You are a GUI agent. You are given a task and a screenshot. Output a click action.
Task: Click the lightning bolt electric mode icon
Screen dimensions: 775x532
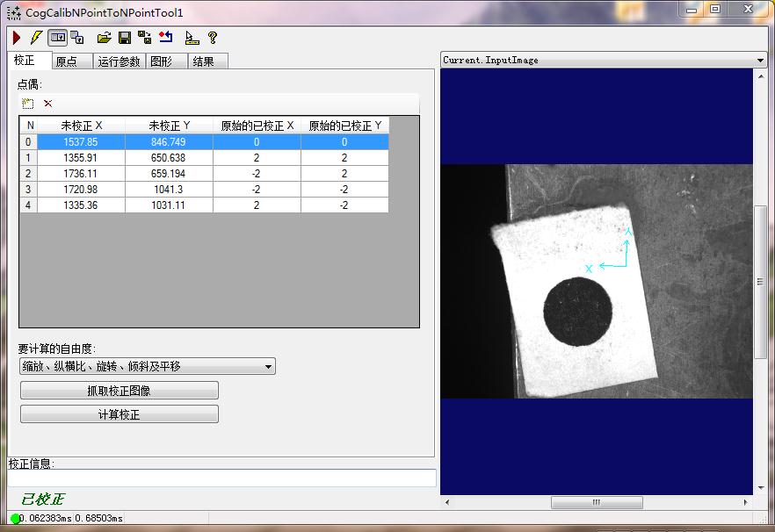pos(35,38)
